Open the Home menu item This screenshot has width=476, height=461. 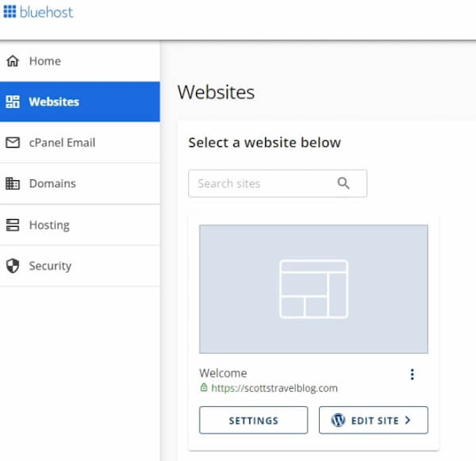[44, 61]
